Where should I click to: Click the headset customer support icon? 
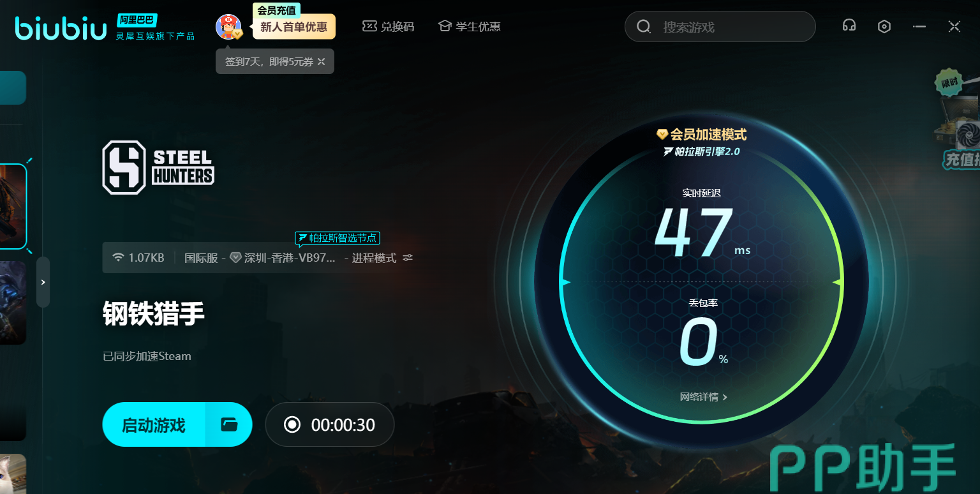[849, 26]
